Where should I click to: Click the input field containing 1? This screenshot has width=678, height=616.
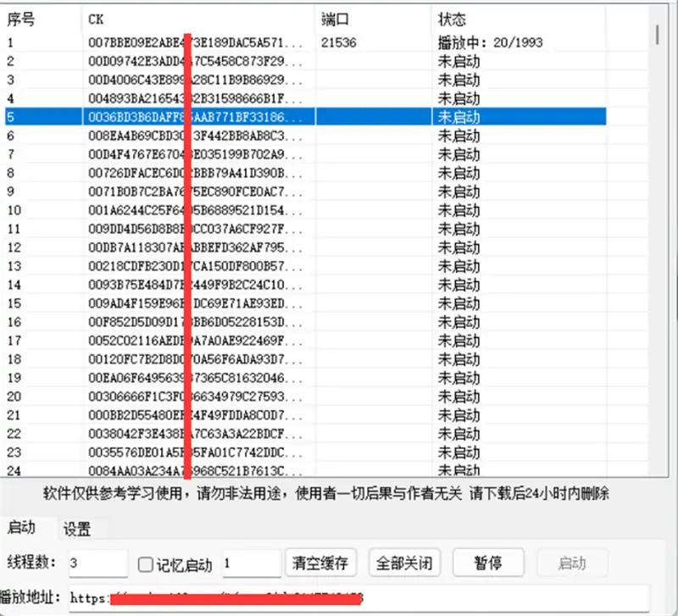251,563
